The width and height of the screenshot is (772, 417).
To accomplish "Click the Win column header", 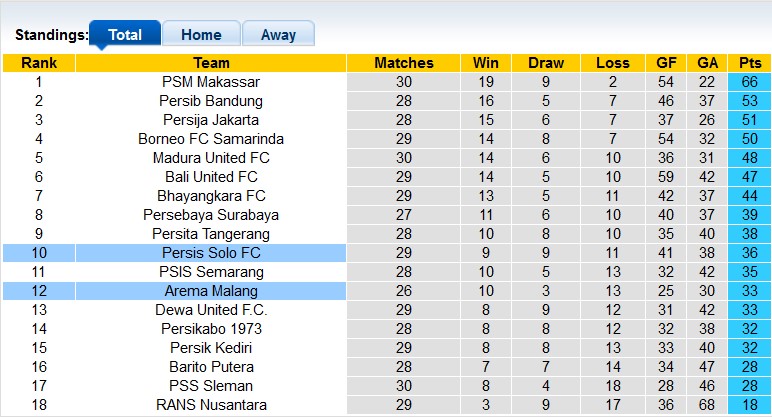I will point(487,63).
